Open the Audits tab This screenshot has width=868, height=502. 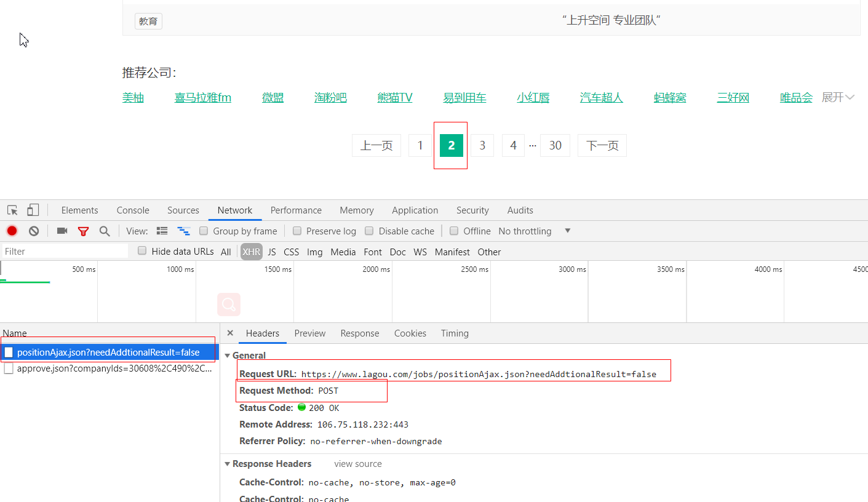(x=520, y=210)
